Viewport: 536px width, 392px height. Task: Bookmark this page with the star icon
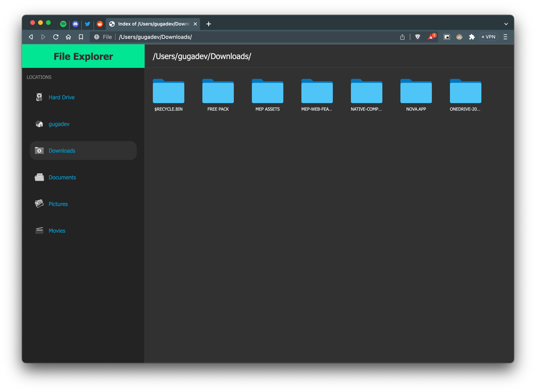81,37
